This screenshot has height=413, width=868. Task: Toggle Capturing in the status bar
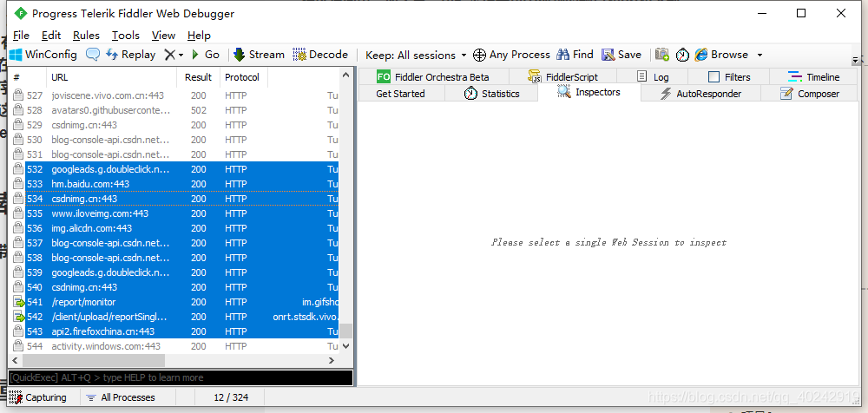click(x=37, y=397)
